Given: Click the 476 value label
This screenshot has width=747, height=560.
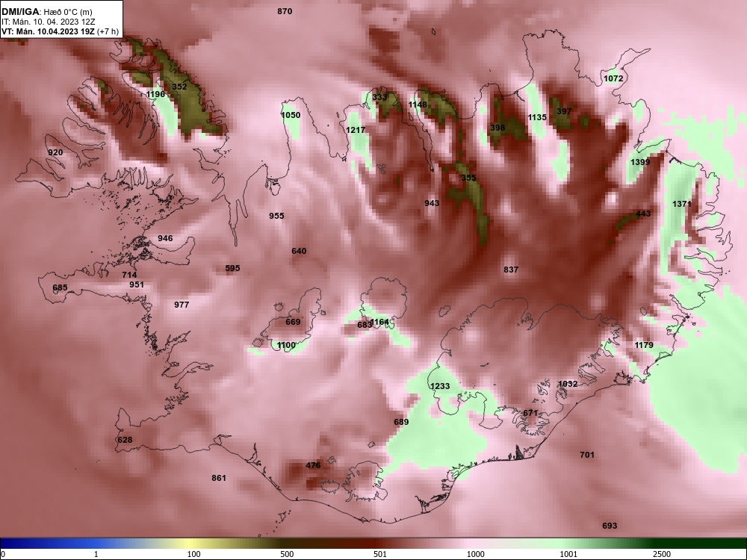Looking at the screenshot, I should tap(313, 465).
